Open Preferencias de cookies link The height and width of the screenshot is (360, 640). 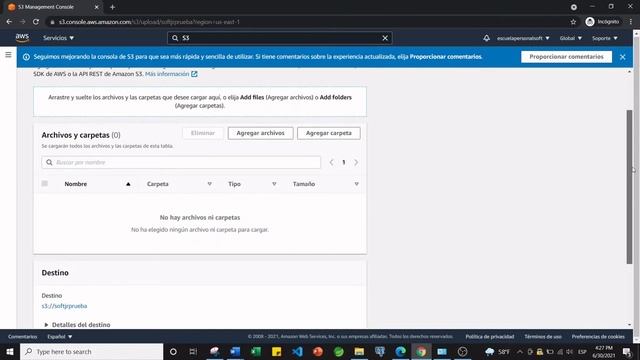point(598,337)
